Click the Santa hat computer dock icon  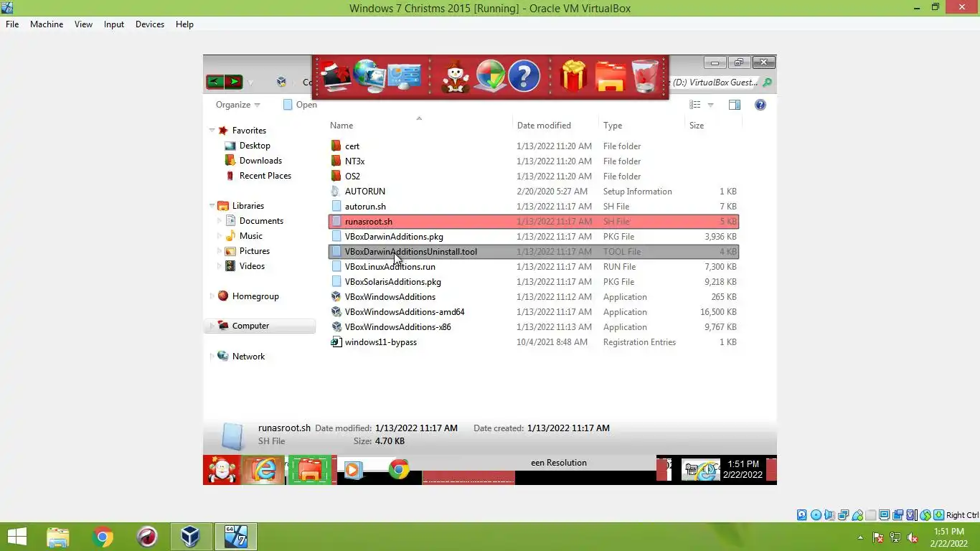point(336,76)
